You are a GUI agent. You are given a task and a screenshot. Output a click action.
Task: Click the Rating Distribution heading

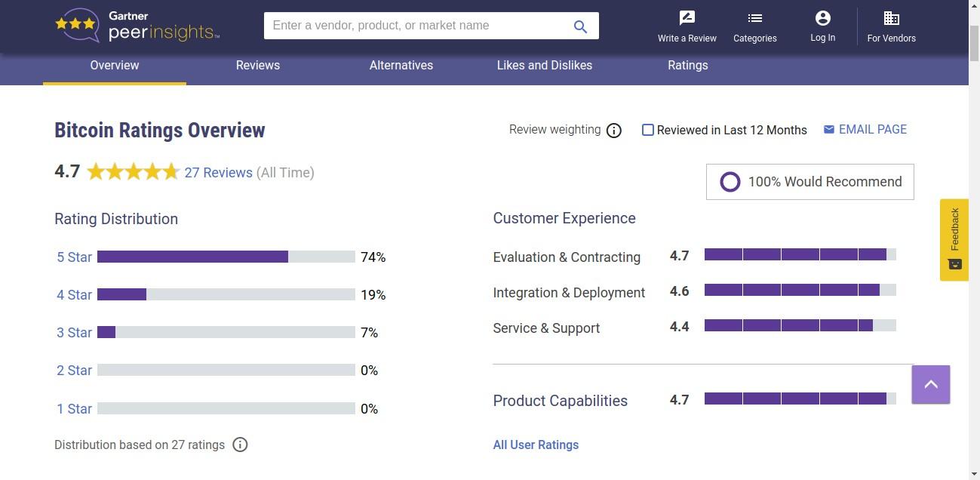pyautogui.click(x=116, y=219)
